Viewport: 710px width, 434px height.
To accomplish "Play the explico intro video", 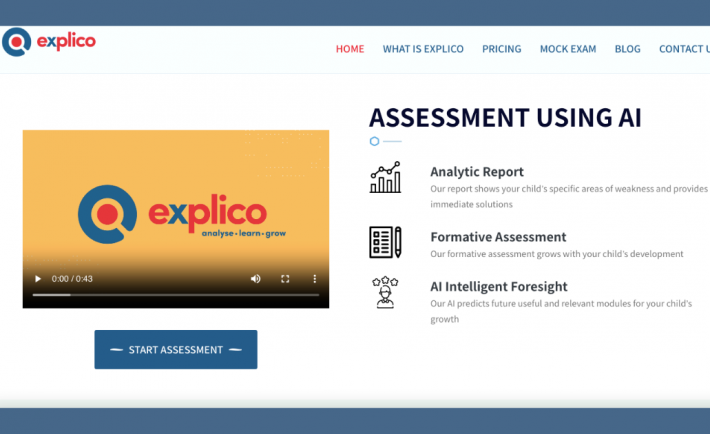I will tap(38, 279).
